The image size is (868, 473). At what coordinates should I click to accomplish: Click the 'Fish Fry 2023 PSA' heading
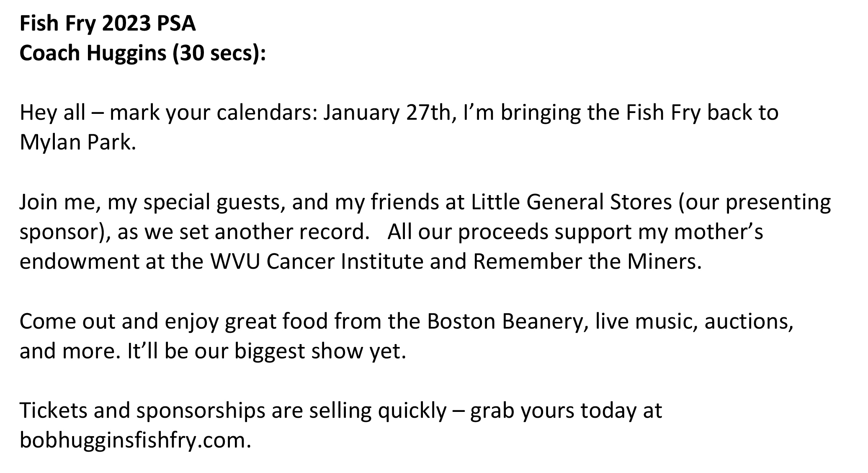coord(108,24)
